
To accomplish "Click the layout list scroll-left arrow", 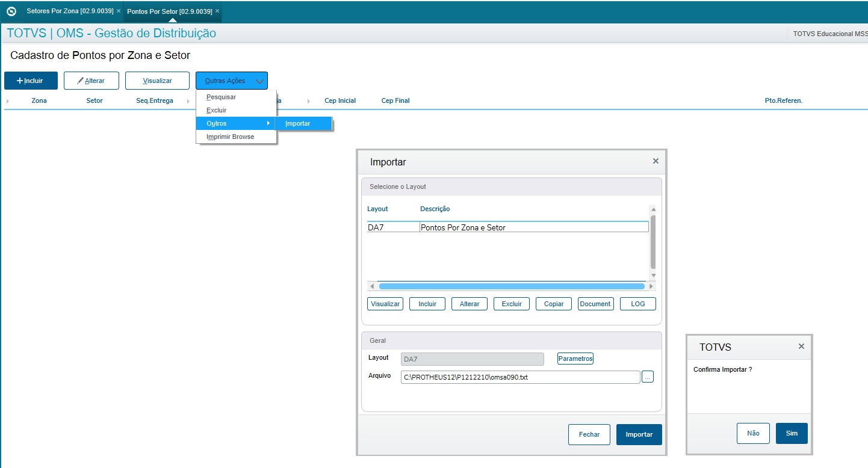I will pyautogui.click(x=371, y=286).
